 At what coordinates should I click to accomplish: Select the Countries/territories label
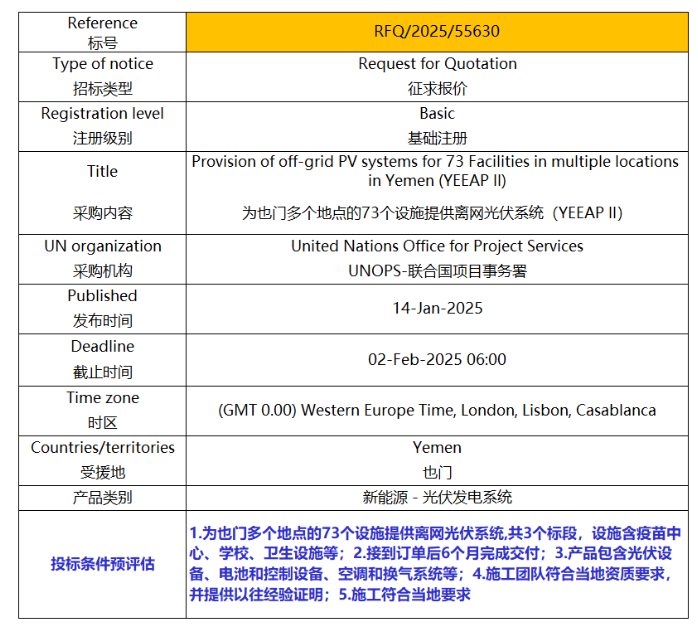102,448
